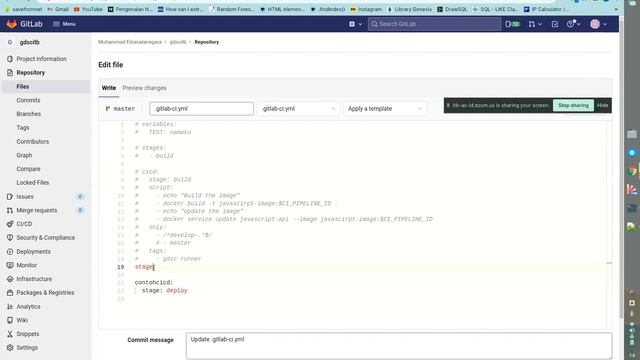Click Stop sharing in Zoom bar
Image resolution: width=640 pixels, height=360 pixels.
point(573,105)
